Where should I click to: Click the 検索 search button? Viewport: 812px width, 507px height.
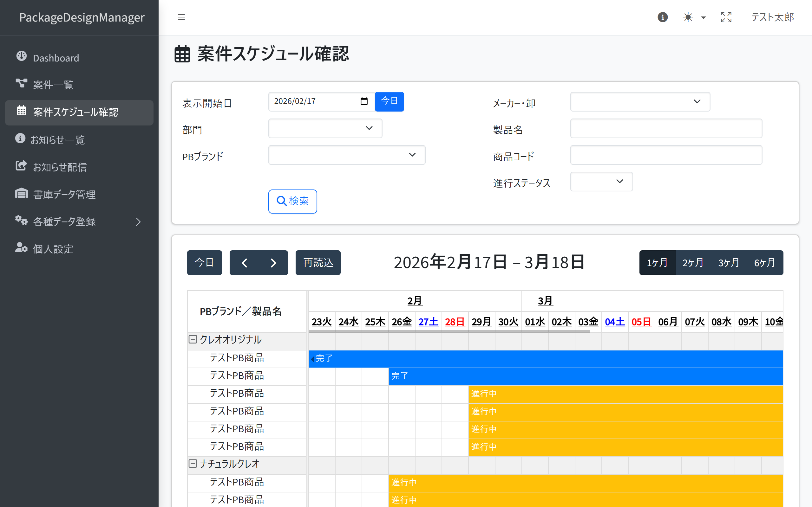[x=292, y=201]
